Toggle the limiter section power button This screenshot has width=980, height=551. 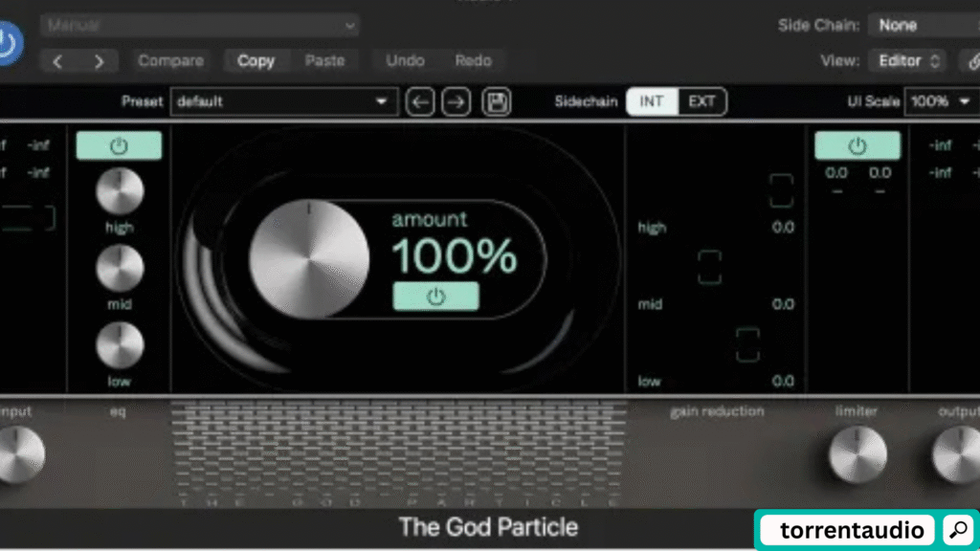[857, 146]
